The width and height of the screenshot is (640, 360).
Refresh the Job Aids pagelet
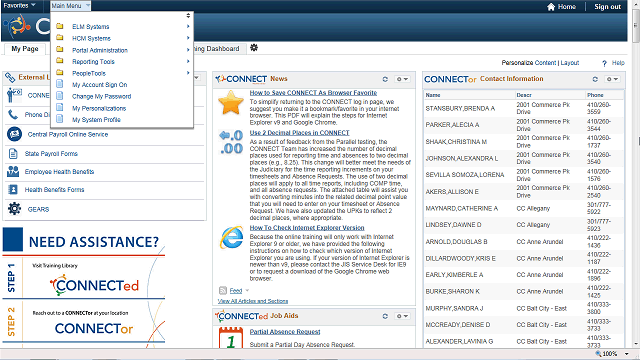(x=385, y=316)
